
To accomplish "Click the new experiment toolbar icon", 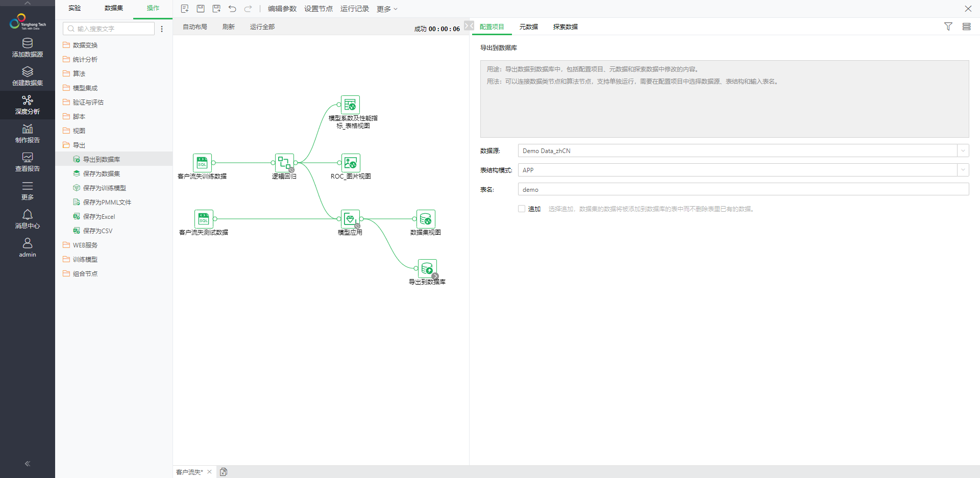I will tap(185, 9).
